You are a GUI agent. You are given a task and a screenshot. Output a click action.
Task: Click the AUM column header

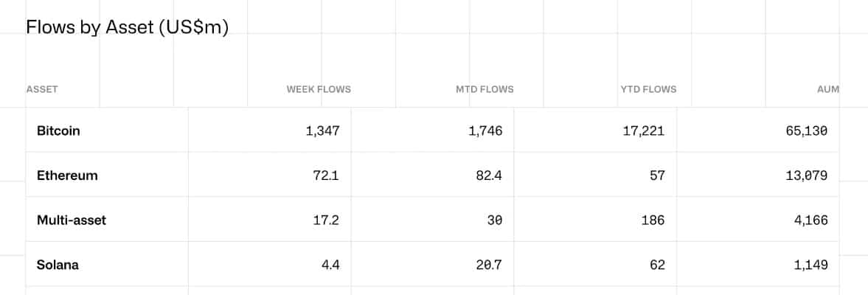click(x=828, y=89)
